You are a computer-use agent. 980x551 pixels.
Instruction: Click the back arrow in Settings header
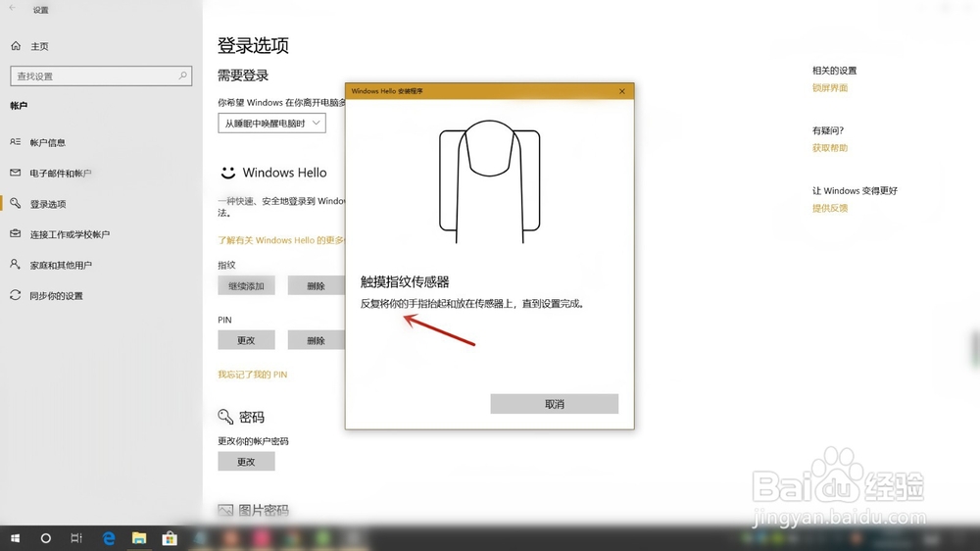(13, 8)
